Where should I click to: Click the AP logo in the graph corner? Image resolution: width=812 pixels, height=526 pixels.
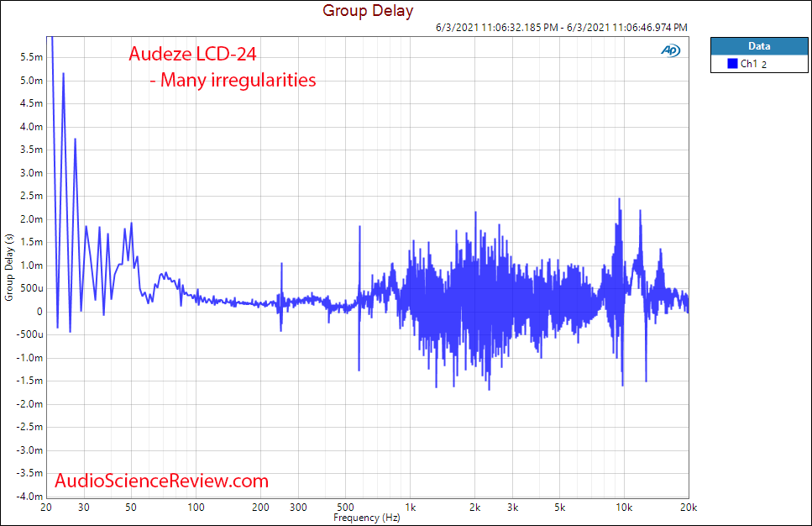pos(671,50)
